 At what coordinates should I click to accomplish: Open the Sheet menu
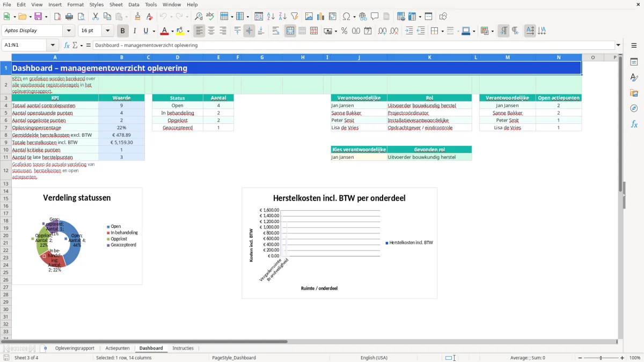116,4
